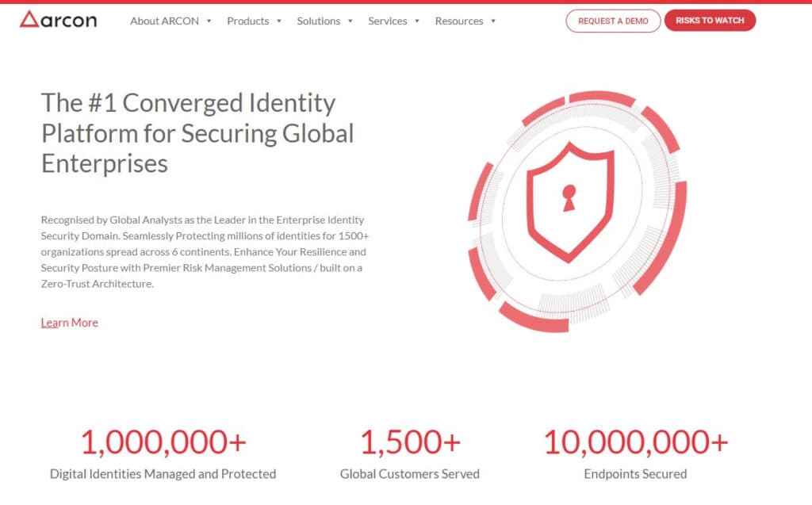Expand the Resources dropdown arrow
This screenshot has height=505, width=812.
(493, 21)
